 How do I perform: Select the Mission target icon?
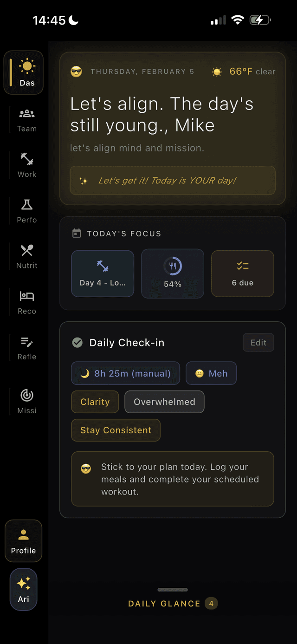[26, 397]
